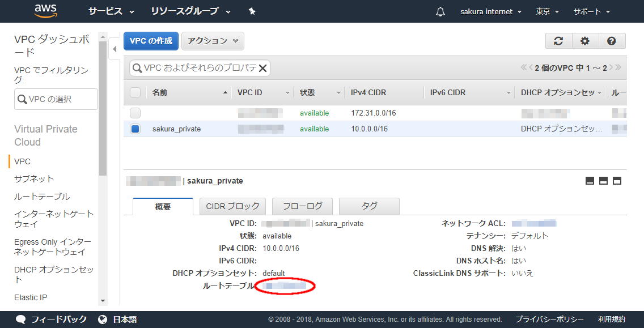Click the VPC の作成 button
The height and width of the screenshot is (328, 644).
pyautogui.click(x=151, y=41)
